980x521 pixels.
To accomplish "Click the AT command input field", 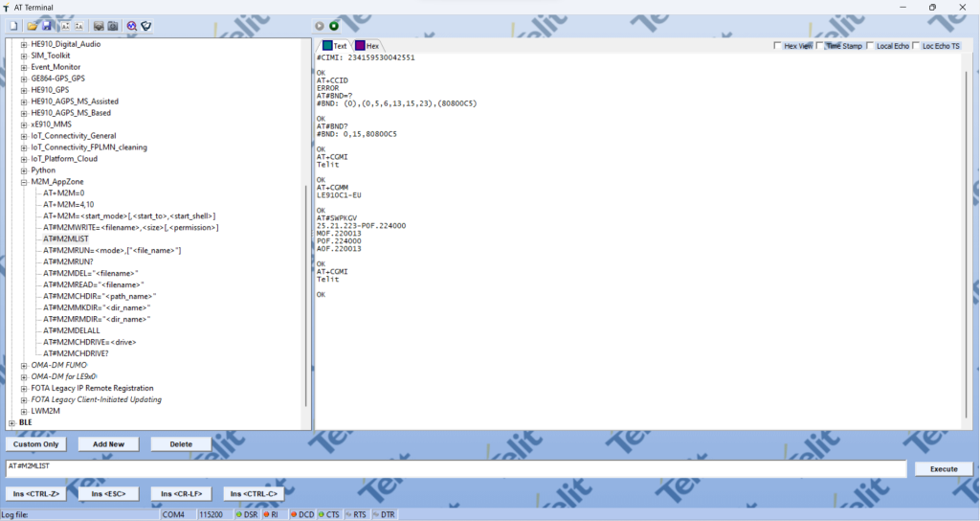I will [x=457, y=469].
